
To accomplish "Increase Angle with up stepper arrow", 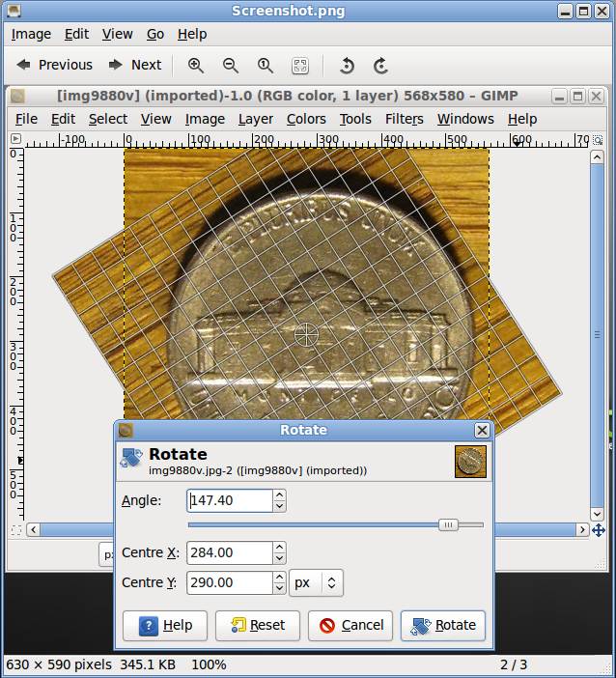I will click(280, 495).
